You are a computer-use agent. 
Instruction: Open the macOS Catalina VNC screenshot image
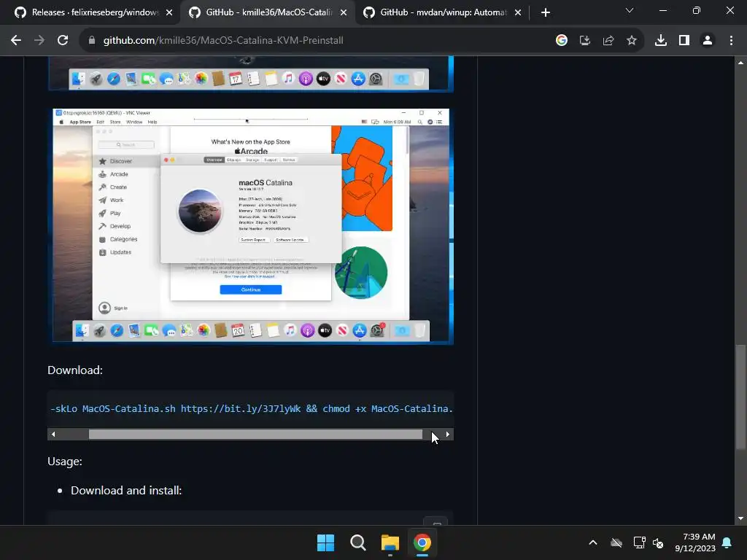click(x=251, y=226)
